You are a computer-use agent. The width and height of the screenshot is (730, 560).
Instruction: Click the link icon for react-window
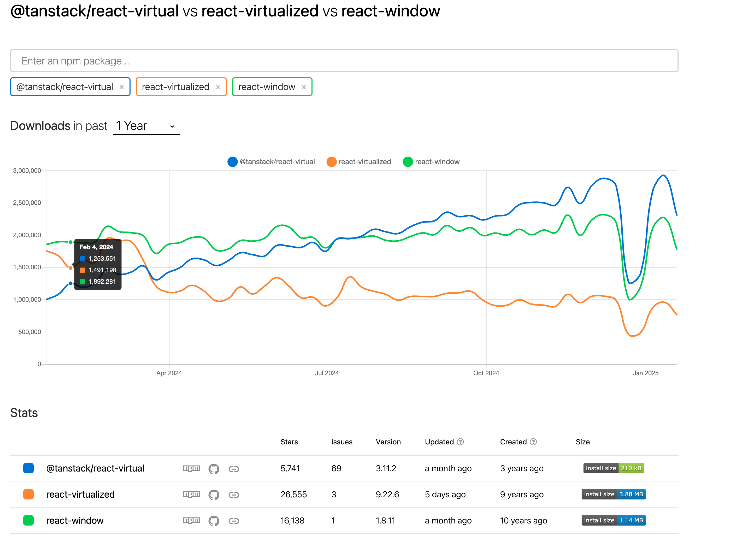[x=233, y=521]
